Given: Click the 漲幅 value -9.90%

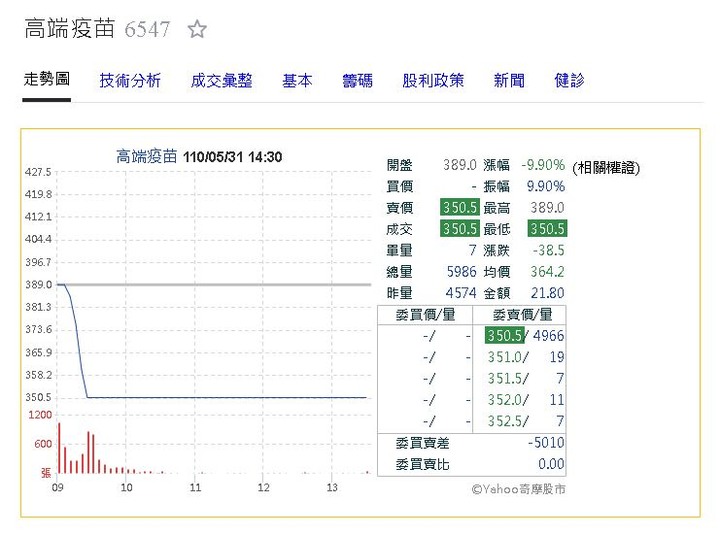Looking at the screenshot, I should pyautogui.click(x=543, y=165).
